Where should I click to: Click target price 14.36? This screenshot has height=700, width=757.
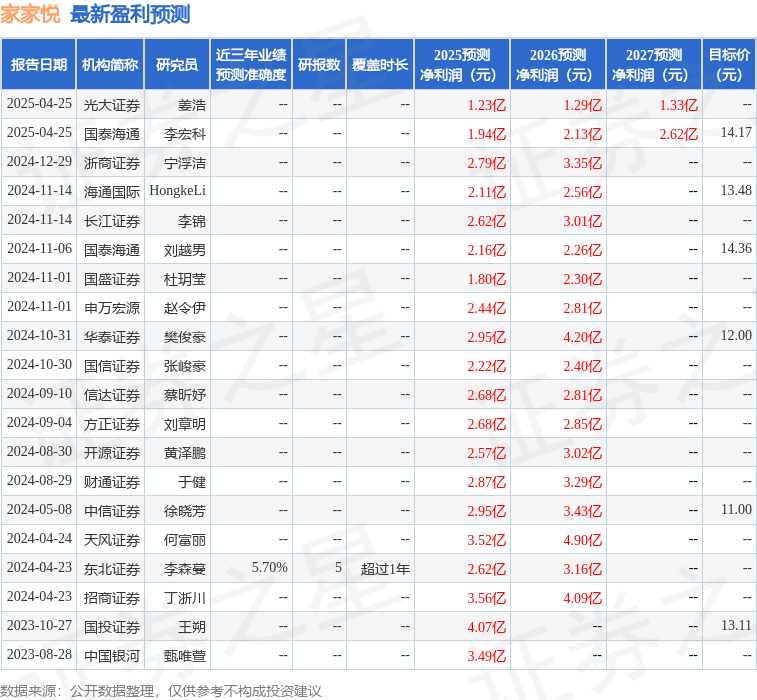pos(736,248)
